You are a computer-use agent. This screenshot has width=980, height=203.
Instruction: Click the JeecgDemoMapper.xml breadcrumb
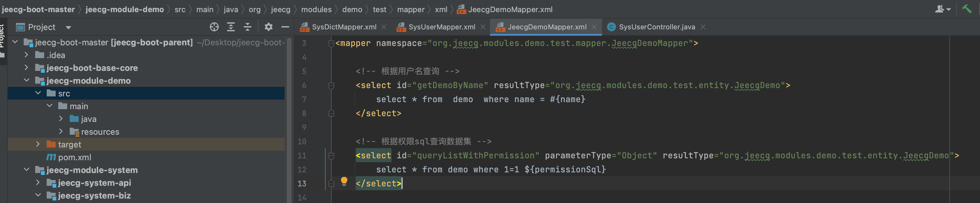click(505, 9)
